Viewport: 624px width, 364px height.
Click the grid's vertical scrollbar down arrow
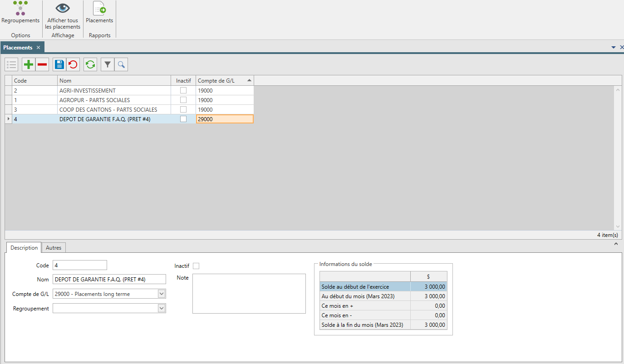click(618, 226)
